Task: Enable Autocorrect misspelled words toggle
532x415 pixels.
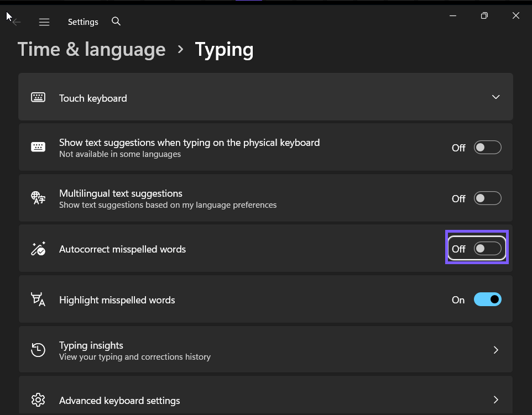Action: (488, 249)
